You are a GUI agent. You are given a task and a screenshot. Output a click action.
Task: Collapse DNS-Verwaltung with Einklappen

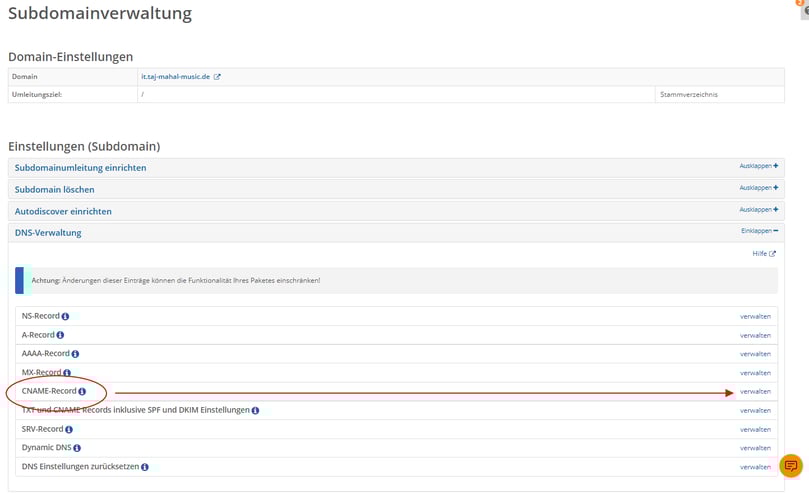click(759, 231)
